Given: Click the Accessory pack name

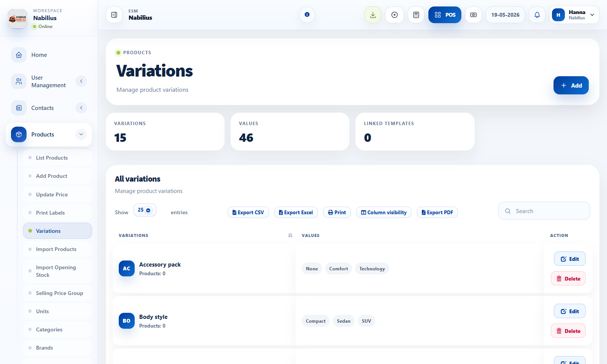Looking at the screenshot, I should coord(160,265).
